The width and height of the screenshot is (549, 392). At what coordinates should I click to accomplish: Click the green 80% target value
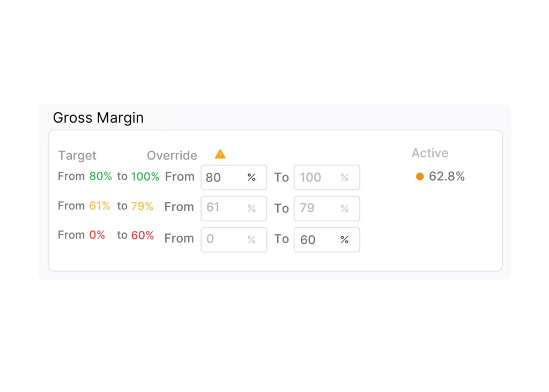(101, 176)
